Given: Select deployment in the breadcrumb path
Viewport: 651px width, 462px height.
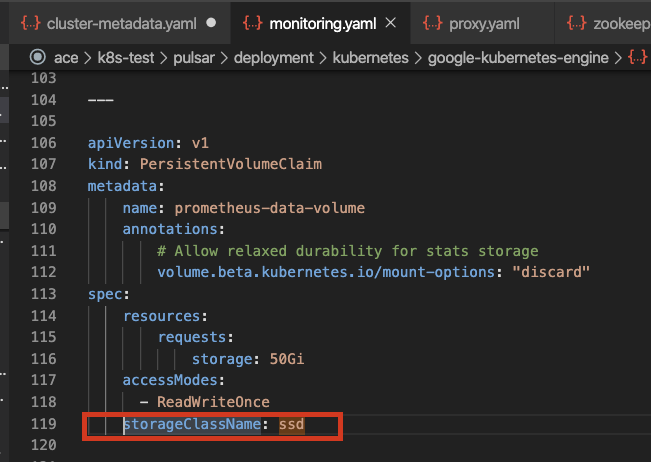Looking at the screenshot, I should pyautogui.click(x=274, y=58).
